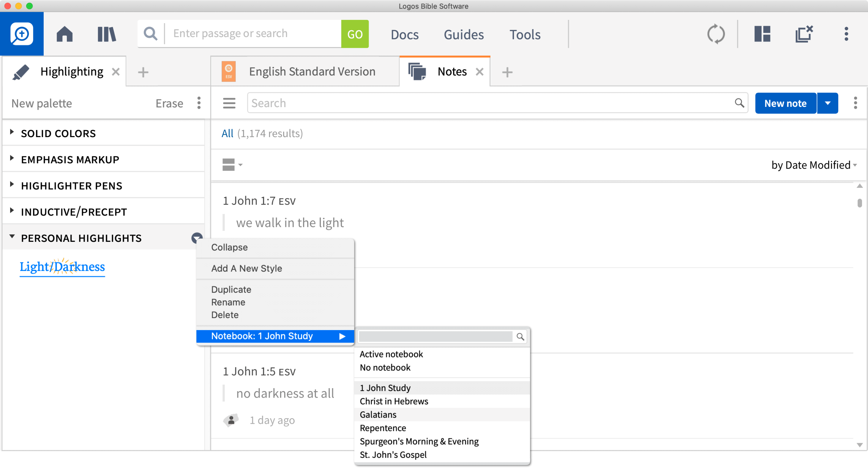Viewport: 868px width, 468px height.
Task: Expand the Emphasis Markup palette
Action: (12, 158)
